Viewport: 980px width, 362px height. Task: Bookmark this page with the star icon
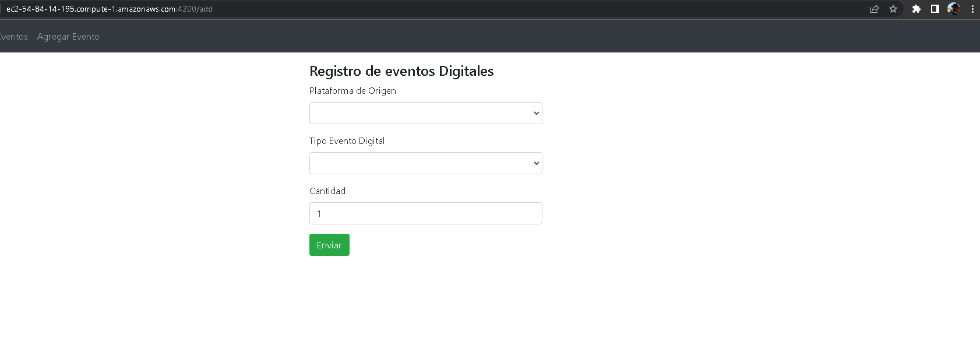(893, 9)
